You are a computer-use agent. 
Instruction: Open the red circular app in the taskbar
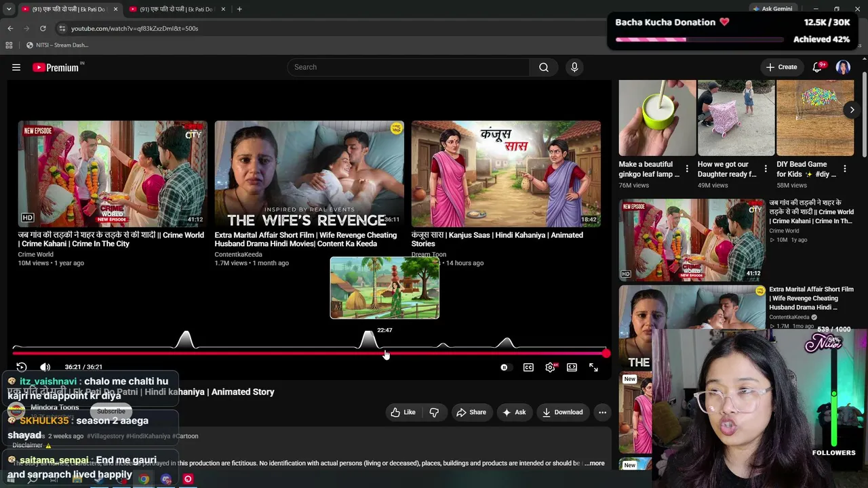[188, 479]
